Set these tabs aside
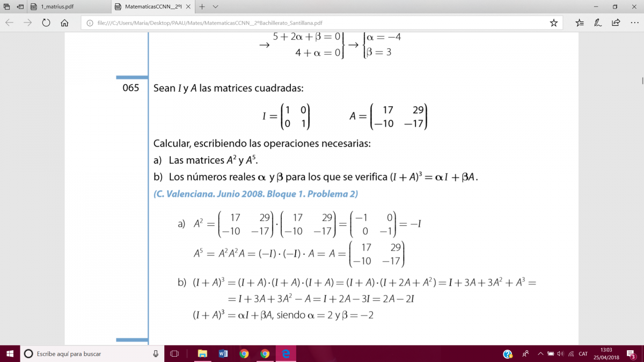The image size is (644, 362). point(20,7)
